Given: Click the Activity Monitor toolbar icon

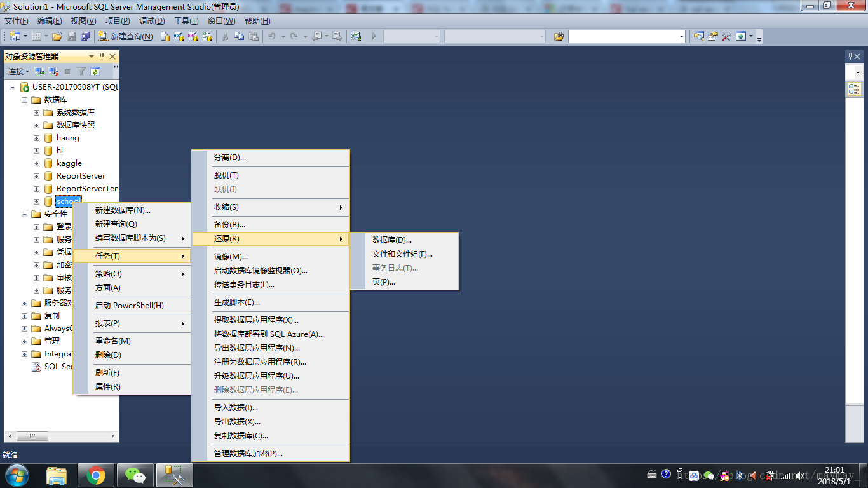Looking at the screenshot, I should coord(355,36).
